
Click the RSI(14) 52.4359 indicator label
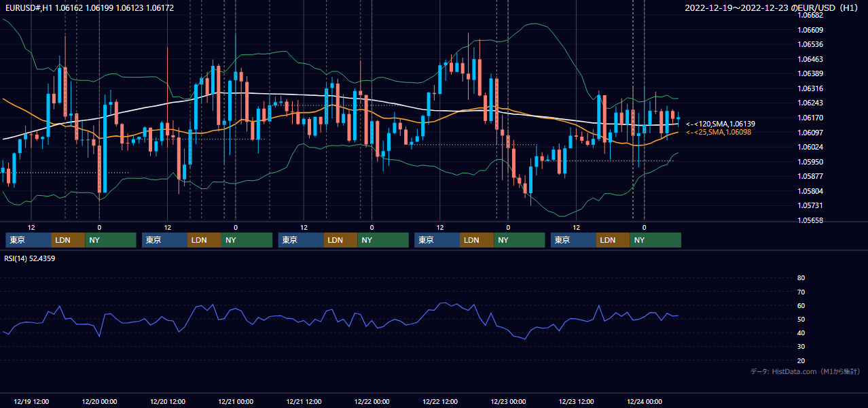tap(30, 258)
